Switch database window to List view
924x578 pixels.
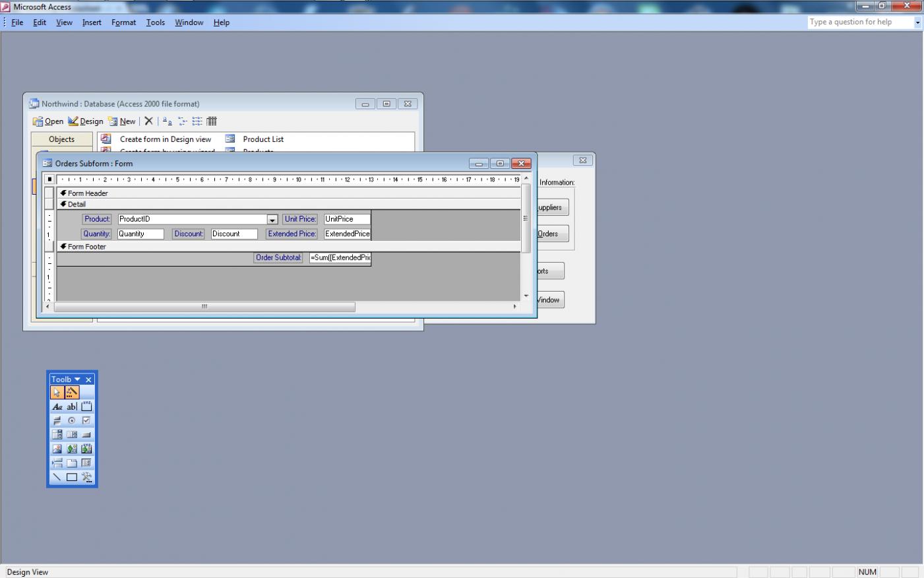click(x=197, y=121)
